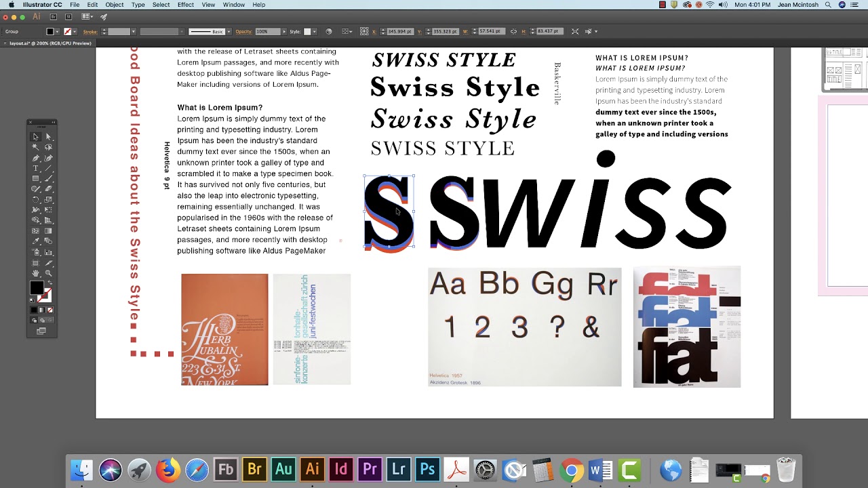
Task: Open Photoshop from the Dock
Action: [x=427, y=469]
